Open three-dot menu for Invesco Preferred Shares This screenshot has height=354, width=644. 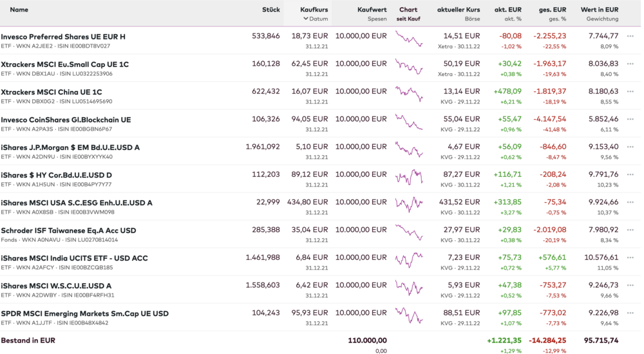(630, 37)
